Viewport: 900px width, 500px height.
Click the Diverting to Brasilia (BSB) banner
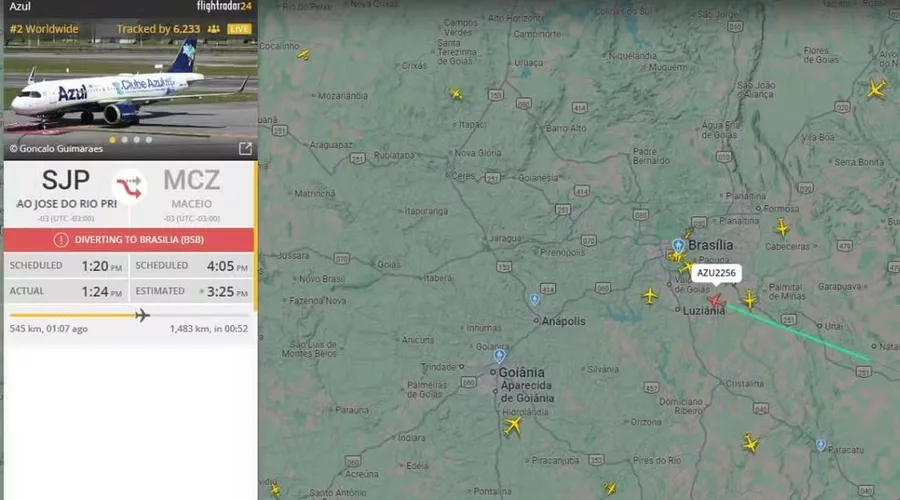point(129,240)
